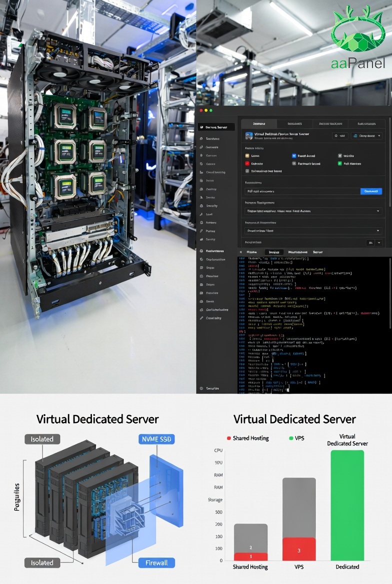This screenshot has width=392, height=584.
Task: Click the server app icon in panel header
Action: tap(249, 136)
